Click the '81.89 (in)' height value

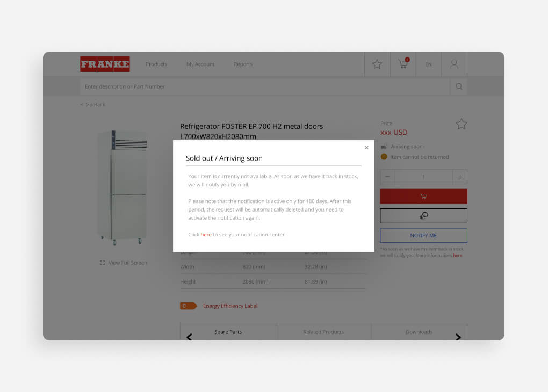(316, 281)
